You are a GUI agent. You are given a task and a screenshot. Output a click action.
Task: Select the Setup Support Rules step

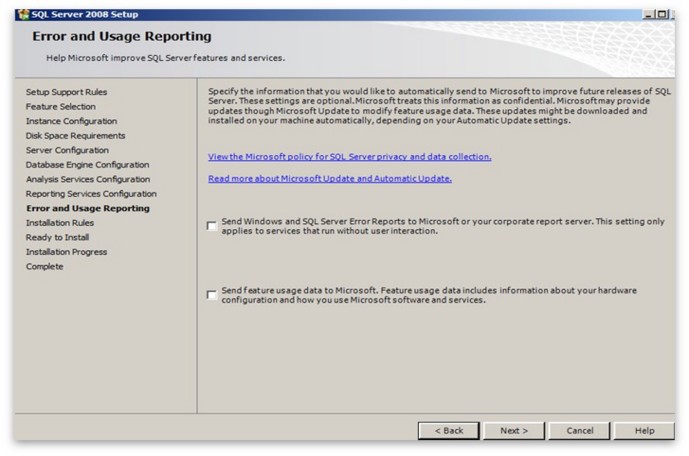[x=66, y=92]
